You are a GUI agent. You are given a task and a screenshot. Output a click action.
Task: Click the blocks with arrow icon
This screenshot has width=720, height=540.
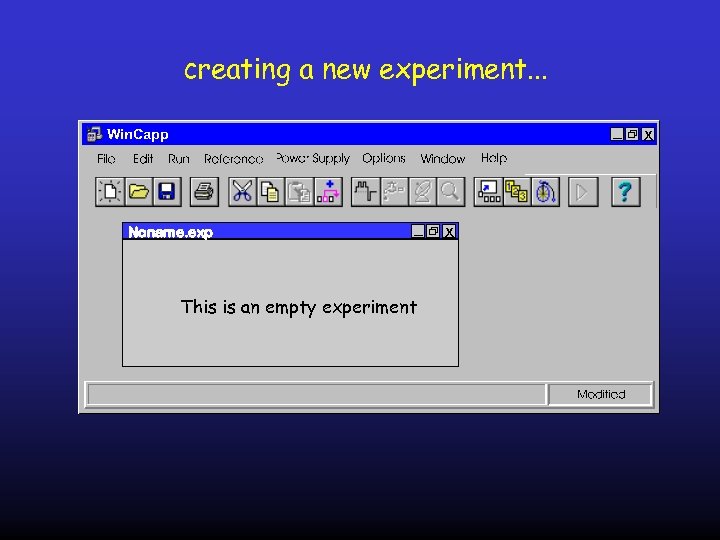click(x=488, y=191)
